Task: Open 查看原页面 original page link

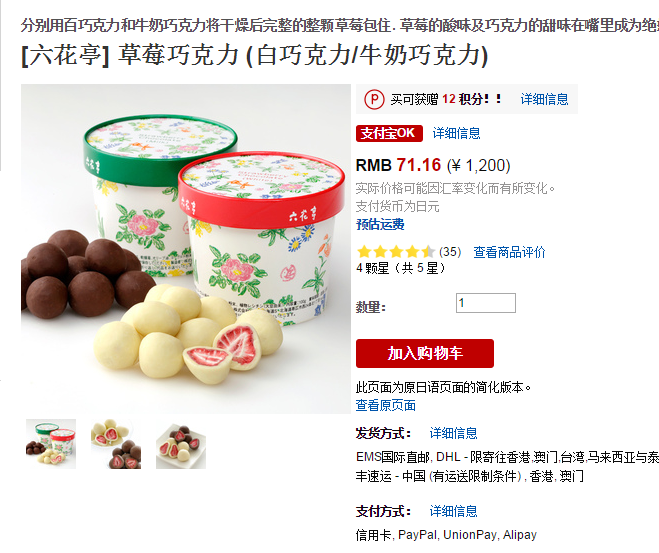Action: pos(385,405)
